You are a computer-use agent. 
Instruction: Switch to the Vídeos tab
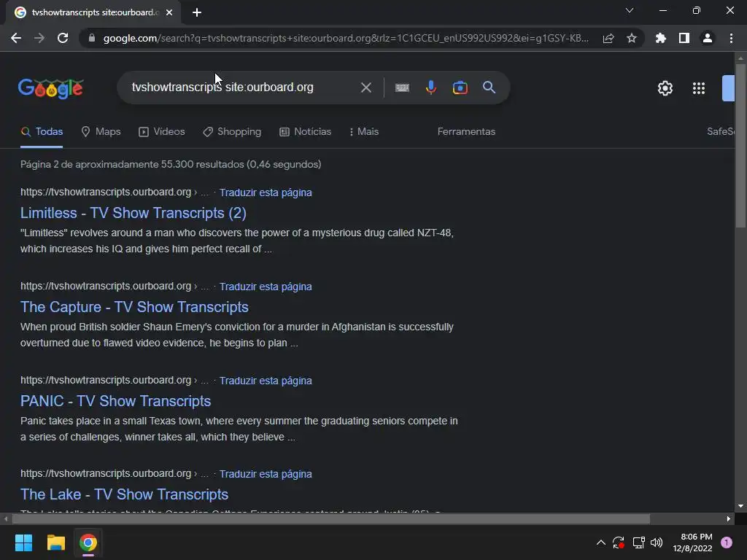pyautogui.click(x=162, y=131)
